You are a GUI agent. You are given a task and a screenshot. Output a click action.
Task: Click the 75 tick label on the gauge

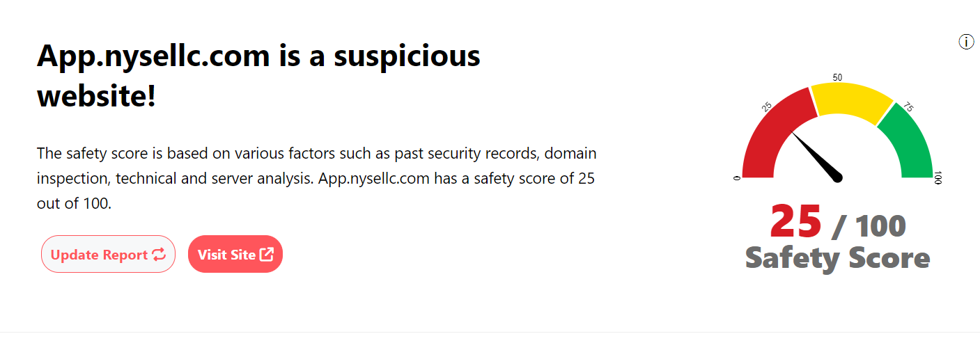(908, 107)
